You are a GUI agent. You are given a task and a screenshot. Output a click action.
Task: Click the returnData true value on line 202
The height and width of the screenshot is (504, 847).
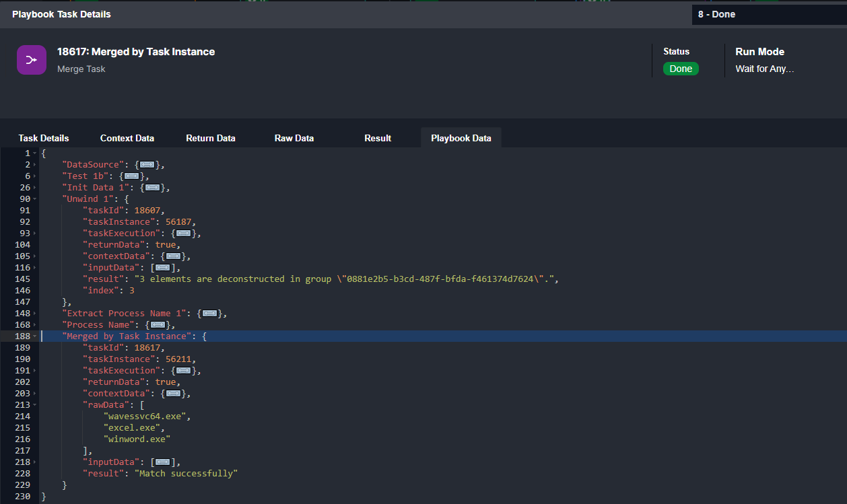coord(166,382)
